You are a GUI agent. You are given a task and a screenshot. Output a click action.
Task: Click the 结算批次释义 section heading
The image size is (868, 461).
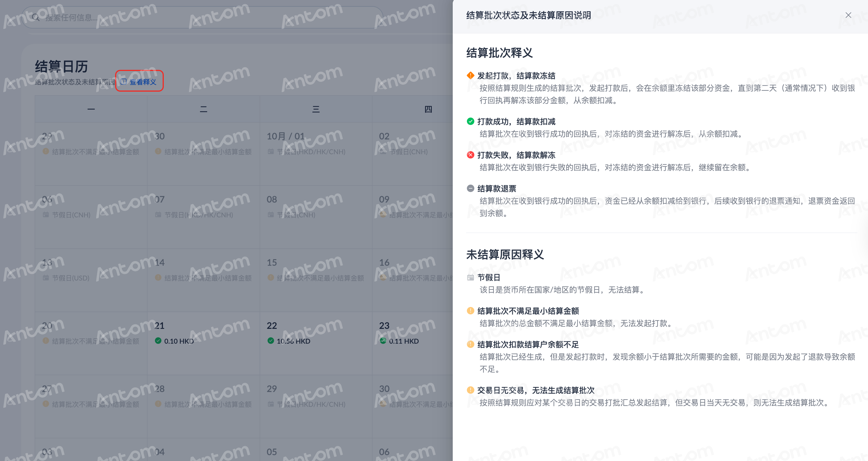[x=499, y=53]
